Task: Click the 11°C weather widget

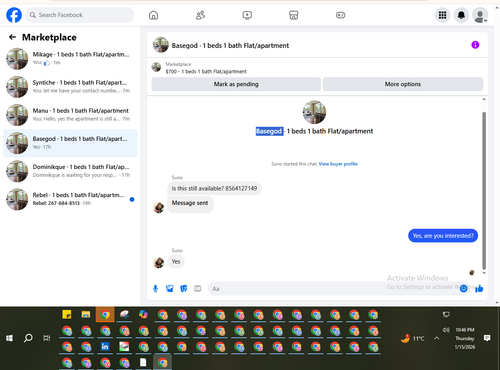Action: click(412, 338)
